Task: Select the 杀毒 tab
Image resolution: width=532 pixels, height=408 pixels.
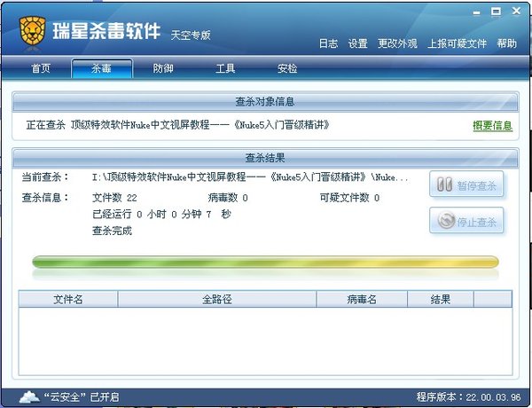Action: click(101, 68)
